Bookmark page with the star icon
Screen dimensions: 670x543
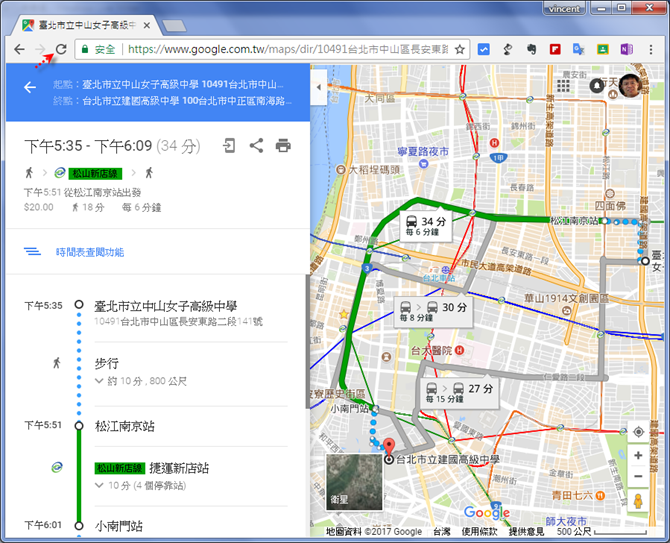coord(460,50)
